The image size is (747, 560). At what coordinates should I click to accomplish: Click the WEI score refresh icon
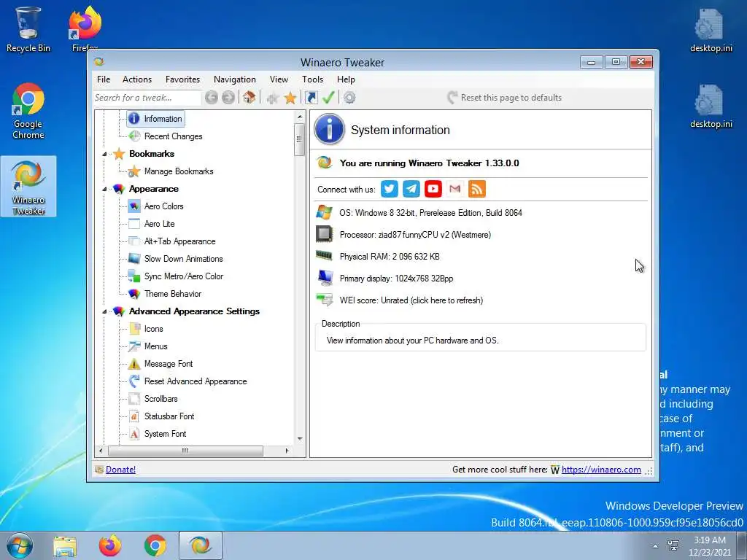point(325,300)
